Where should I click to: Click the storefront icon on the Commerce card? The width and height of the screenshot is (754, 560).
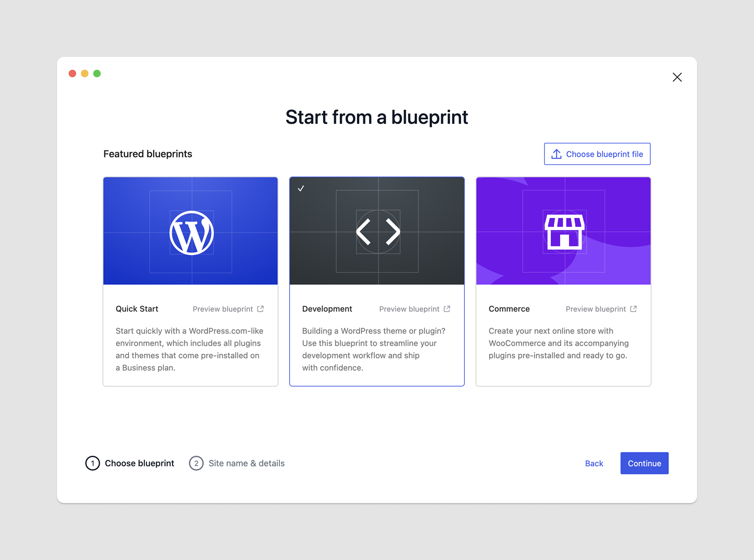[x=564, y=231]
